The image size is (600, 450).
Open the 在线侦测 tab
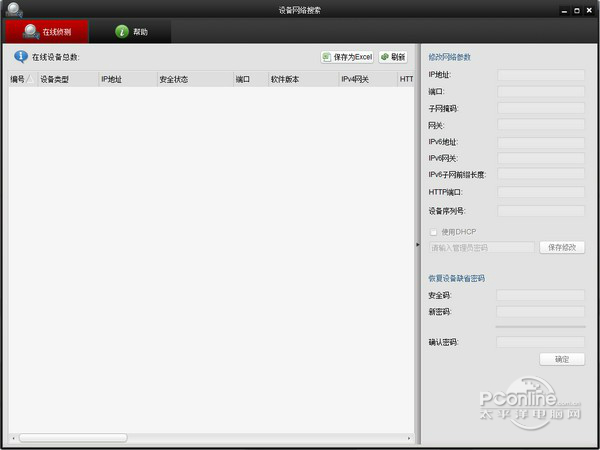pyautogui.click(x=47, y=31)
